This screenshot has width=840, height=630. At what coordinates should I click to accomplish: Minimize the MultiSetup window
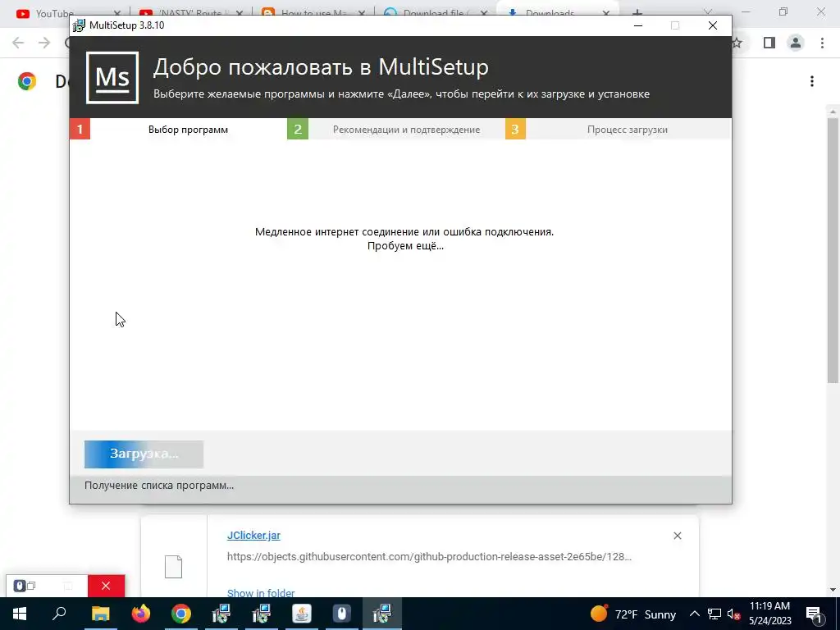[638, 25]
